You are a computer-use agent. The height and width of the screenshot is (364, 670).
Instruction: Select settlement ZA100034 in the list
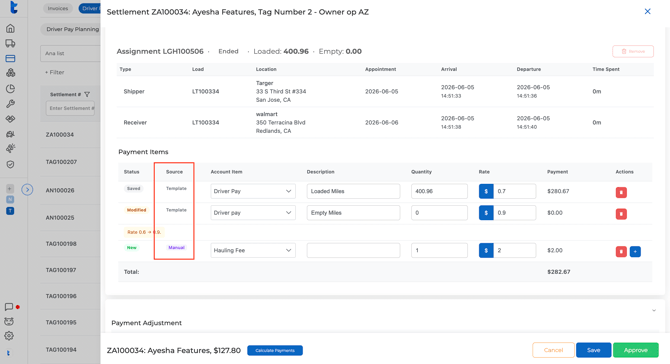click(x=60, y=135)
